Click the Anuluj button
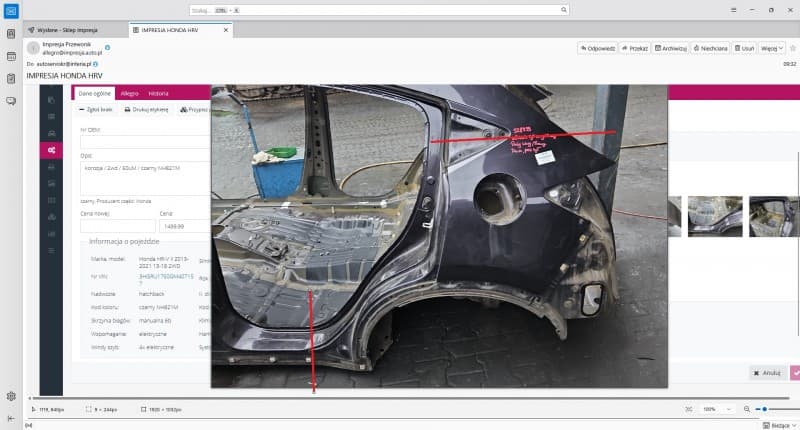Screen dimensions: 800x430 [x=767, y=373]
